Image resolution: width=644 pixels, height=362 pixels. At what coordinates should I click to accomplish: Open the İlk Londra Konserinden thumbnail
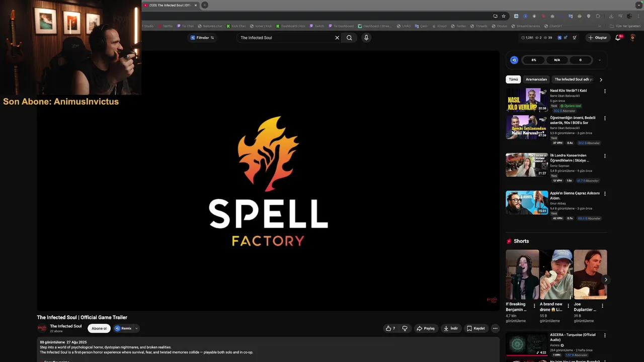(x=527, y=165)
